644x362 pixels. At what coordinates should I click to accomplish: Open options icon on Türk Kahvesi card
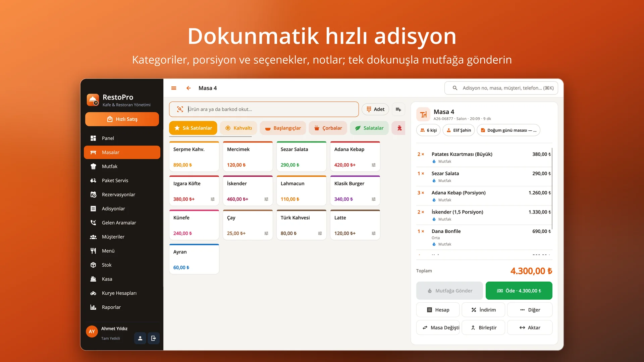(320, 233)
